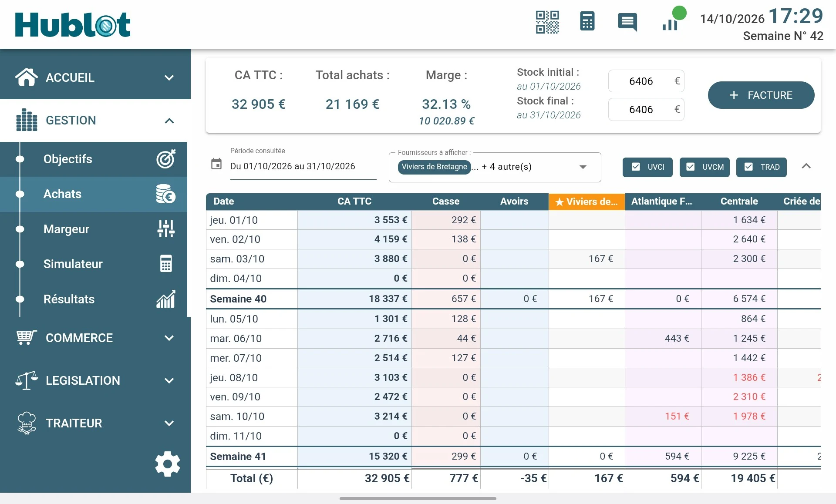Click the Atlantique F... column header

click(663, 201)
